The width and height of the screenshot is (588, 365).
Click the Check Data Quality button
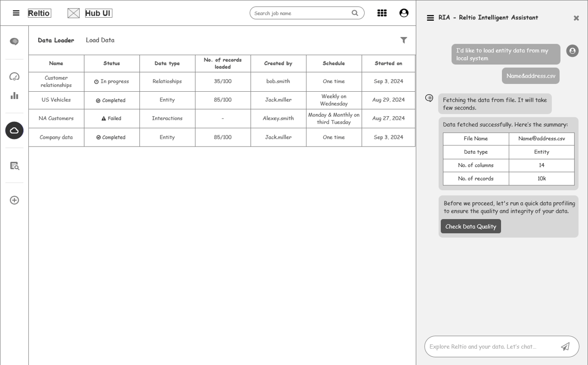[x=471, y=226]
